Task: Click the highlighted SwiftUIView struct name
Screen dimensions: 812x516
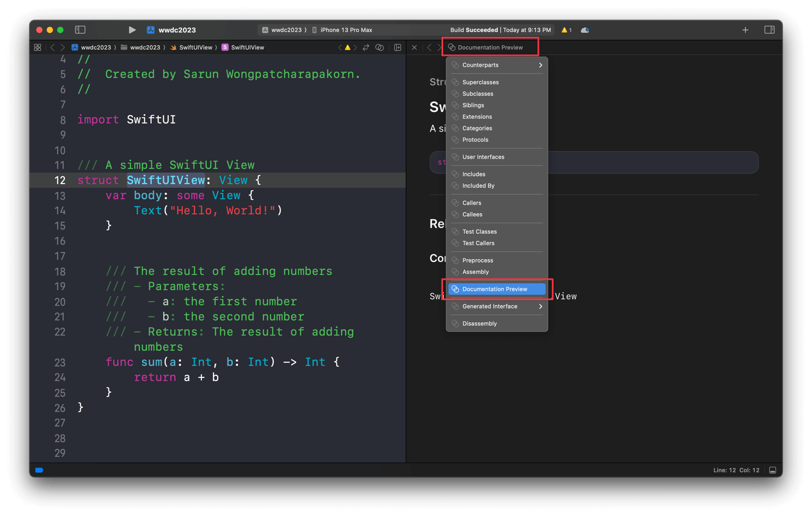Action: [x=166, y=180]
